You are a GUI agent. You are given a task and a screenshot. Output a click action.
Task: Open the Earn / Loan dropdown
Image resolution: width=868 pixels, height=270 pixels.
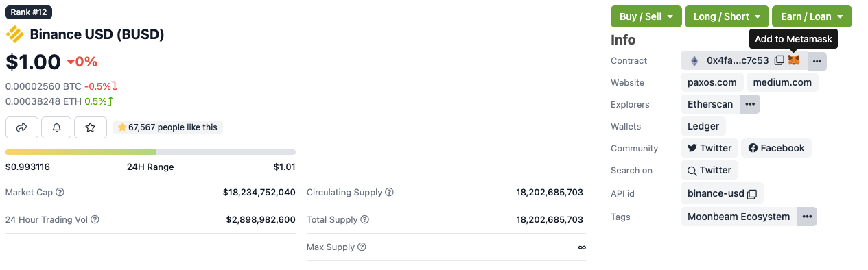coord(812,16)
